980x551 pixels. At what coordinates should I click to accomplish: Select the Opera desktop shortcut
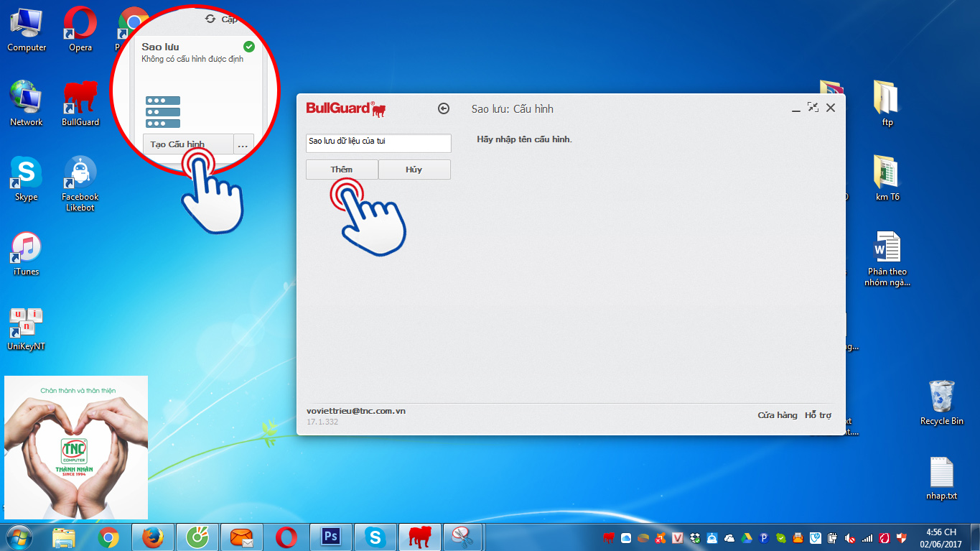[x=80, y=30]
